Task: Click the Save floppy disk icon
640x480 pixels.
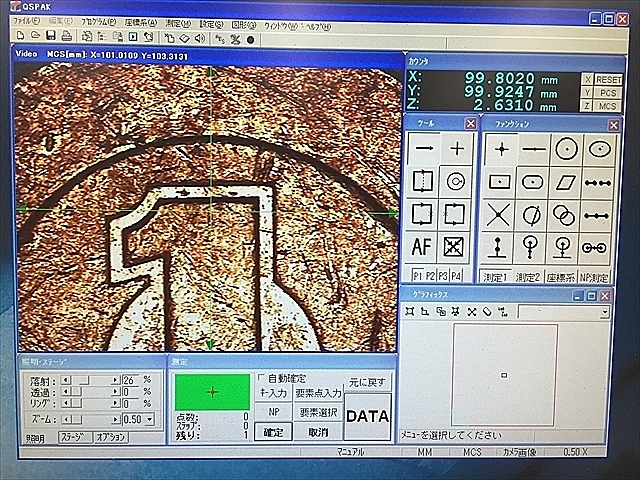Action: pyautogui.click(x=51, y=36)
